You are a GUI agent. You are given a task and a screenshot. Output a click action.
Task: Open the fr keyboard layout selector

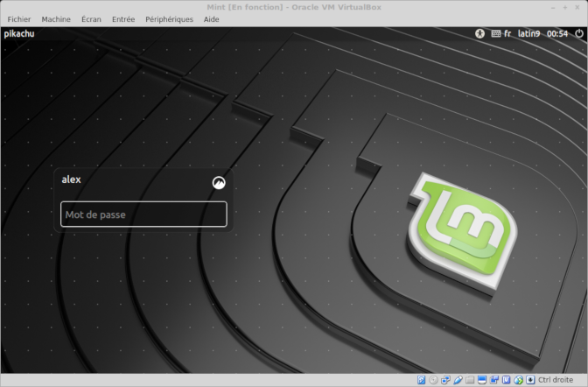[x=507, y=33]
